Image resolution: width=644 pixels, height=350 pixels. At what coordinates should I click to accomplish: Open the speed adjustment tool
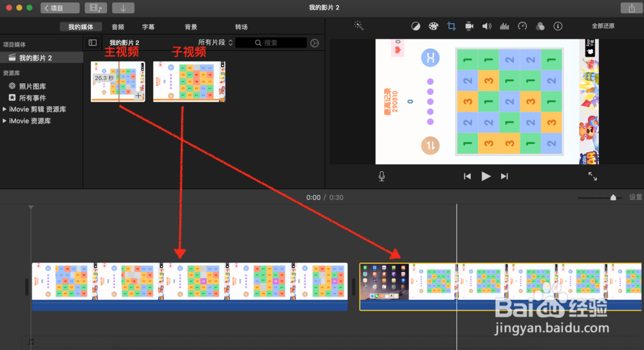tap(522, 26)
